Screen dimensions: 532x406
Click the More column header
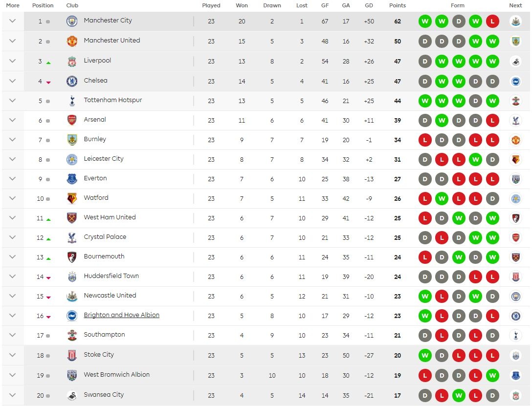[12, 5]
